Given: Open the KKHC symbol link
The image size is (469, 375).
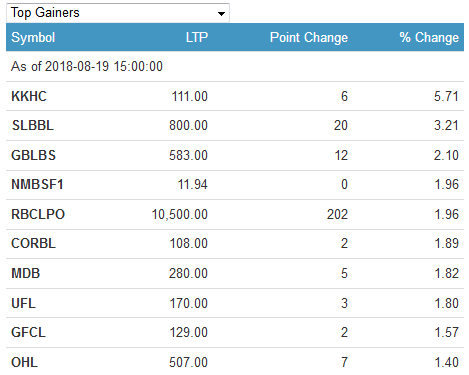Looking at the screenshot, I should coord(29,96).
